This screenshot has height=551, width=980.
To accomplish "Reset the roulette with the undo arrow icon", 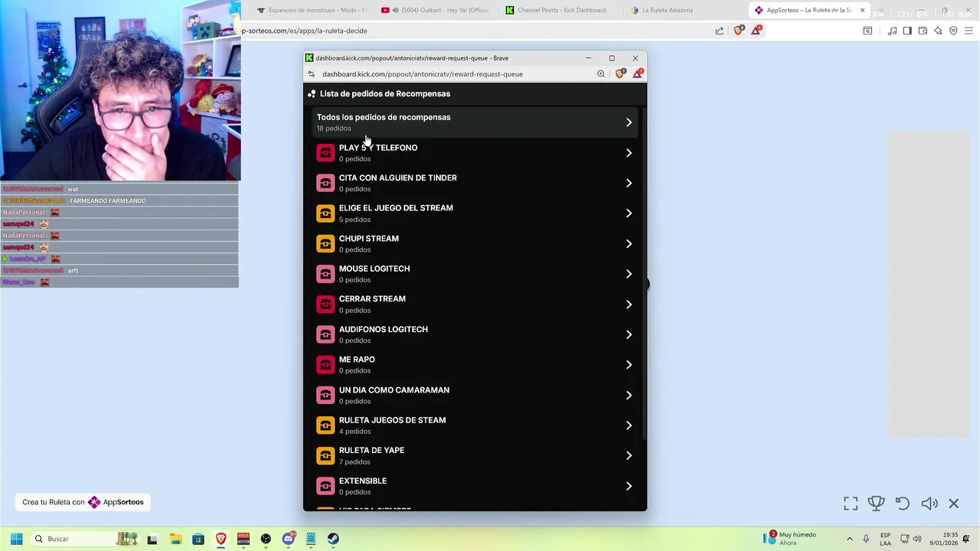I will [x=903, y=504].
